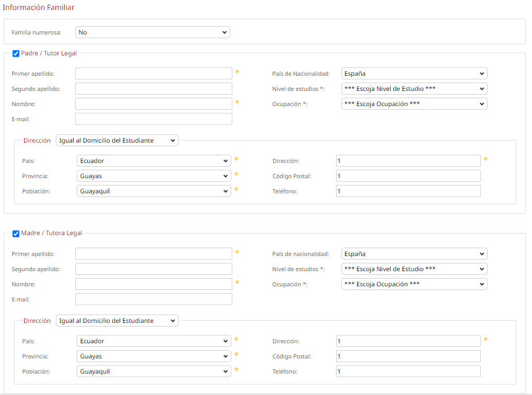Select mother's Segundo apellido input
Image resolution: width=532 pixels, height=395 pixels.
(x=153, y=269)
